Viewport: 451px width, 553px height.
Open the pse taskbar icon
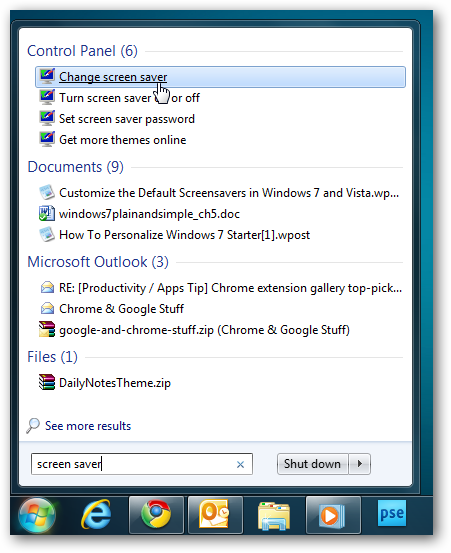(392, 513)
